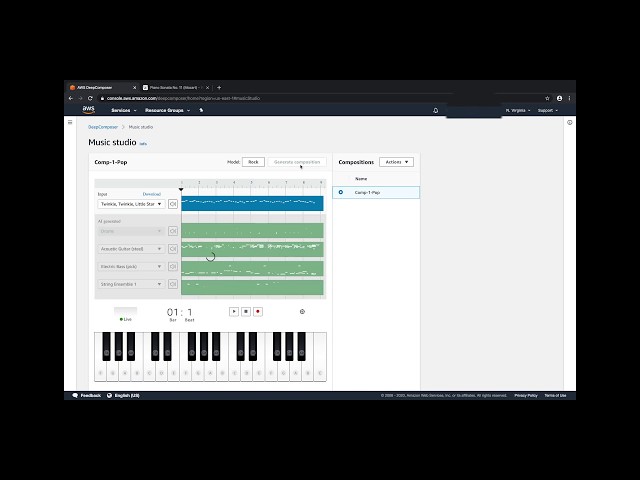Mute the Twinkle, Twinkle input track
The height and width of the screenshot is (480, 640).
173,204
